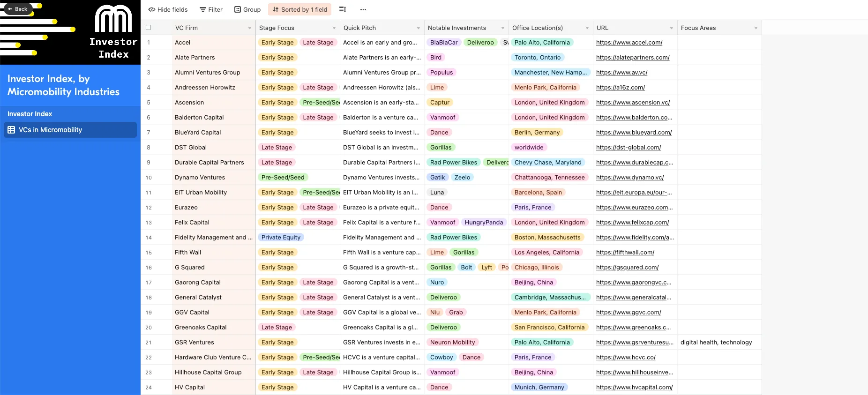Click the Accel firm name cell
Image resolution: width=868 pixels, height=395 pixels.
pos(214,42)
